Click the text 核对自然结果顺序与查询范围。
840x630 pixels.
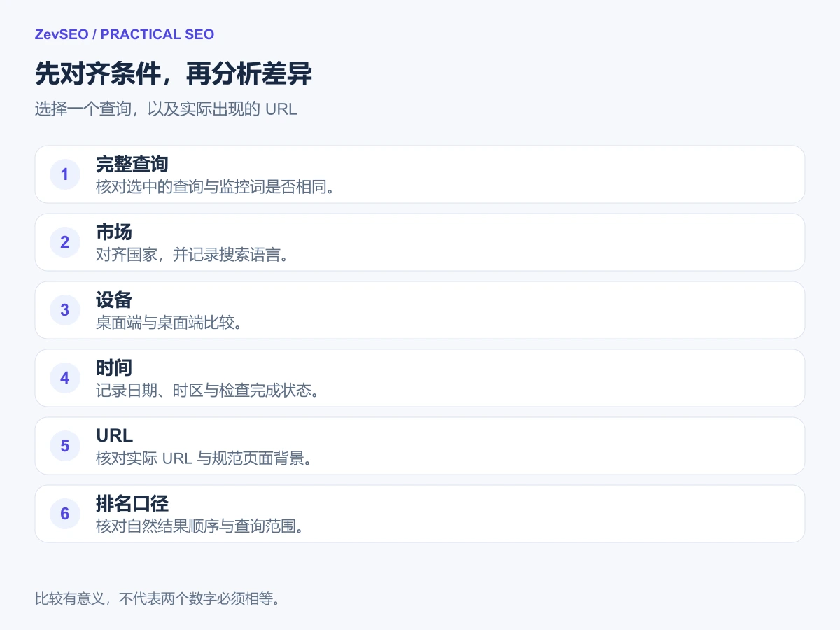click(x=200, y=526)
